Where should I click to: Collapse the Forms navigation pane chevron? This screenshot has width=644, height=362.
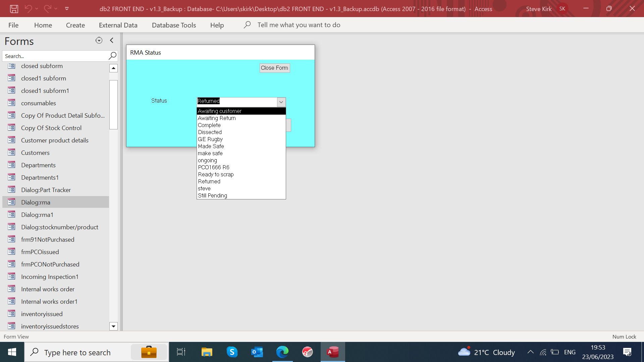112,41
